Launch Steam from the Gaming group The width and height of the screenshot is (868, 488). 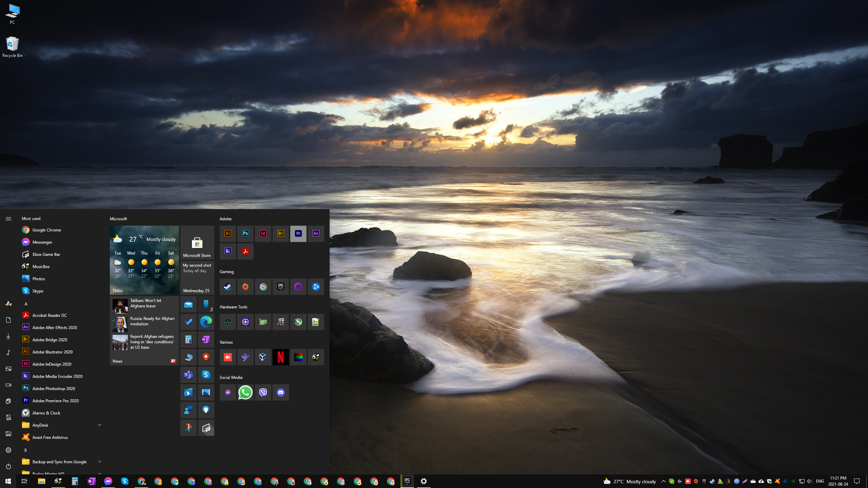click(228, 287)
